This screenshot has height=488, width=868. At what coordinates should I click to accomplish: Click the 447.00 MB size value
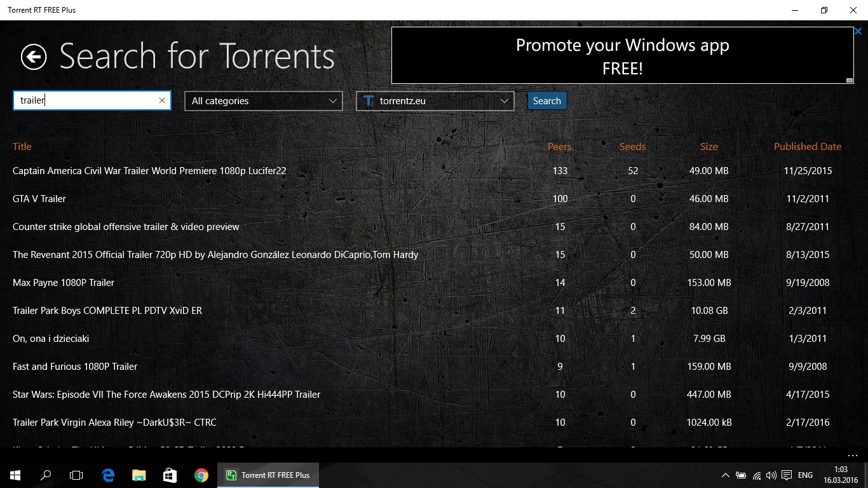(709, 394)
